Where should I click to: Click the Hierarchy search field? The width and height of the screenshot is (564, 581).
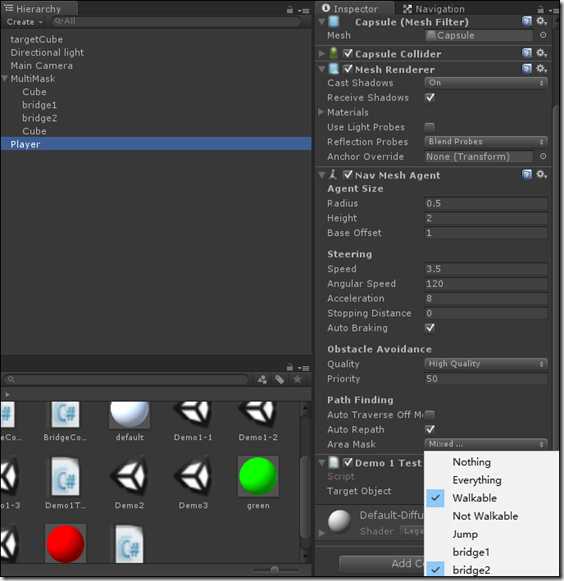(x=176, y=21)
